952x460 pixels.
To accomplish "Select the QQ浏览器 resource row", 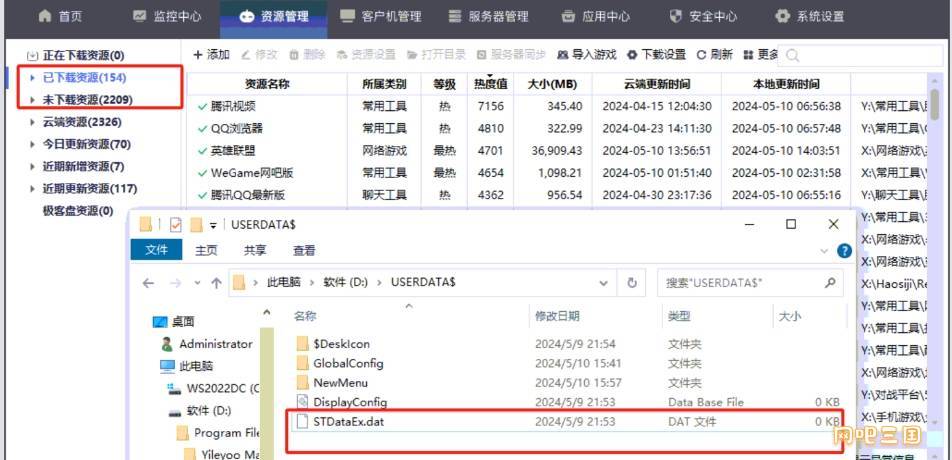I will click(557, 129).
